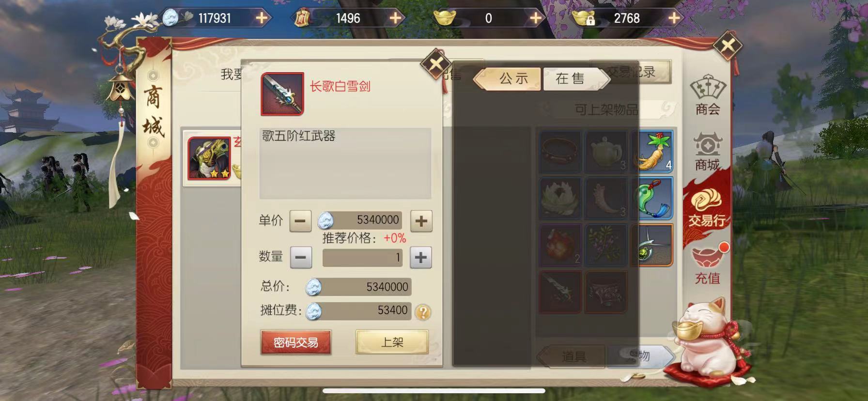Increase unit price with the plus button
This screenshot has width=868, height=401.
coord(421,221)
